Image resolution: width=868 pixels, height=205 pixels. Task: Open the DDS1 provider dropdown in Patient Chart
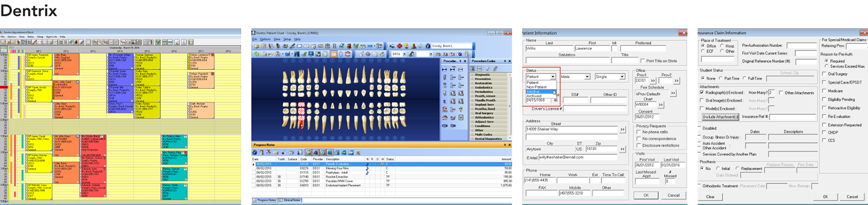click(x=404, y=54)
